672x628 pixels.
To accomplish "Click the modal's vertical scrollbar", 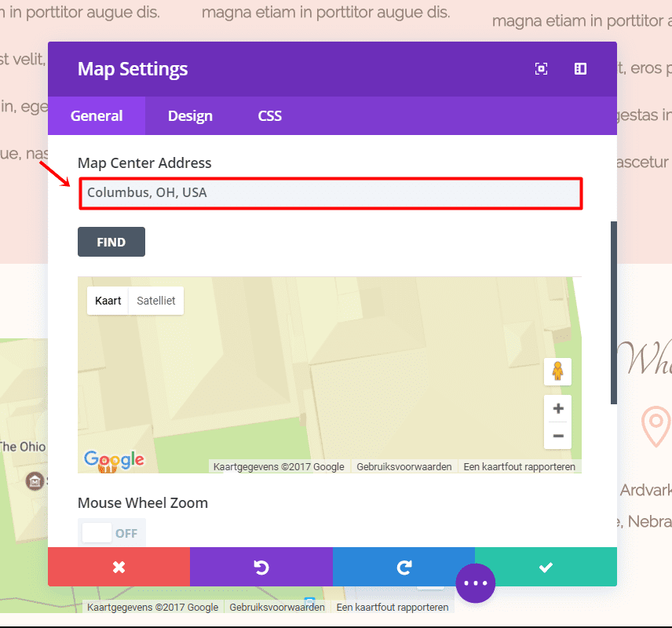I will [614, 312].
